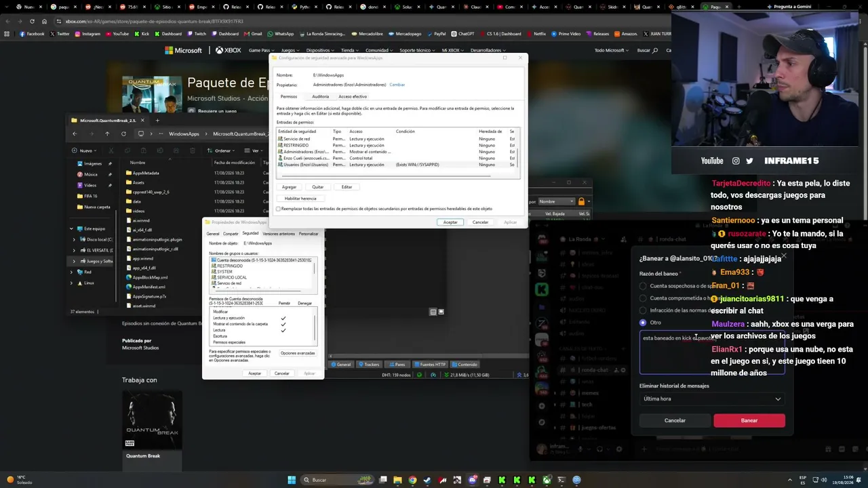Open File Explorer from the taskbar
This screenshot has width=868, height=488.
[x=397, y=480]
